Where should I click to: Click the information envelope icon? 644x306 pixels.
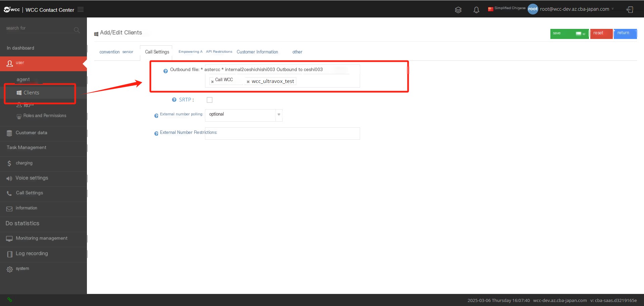click(x=9, y=209)
